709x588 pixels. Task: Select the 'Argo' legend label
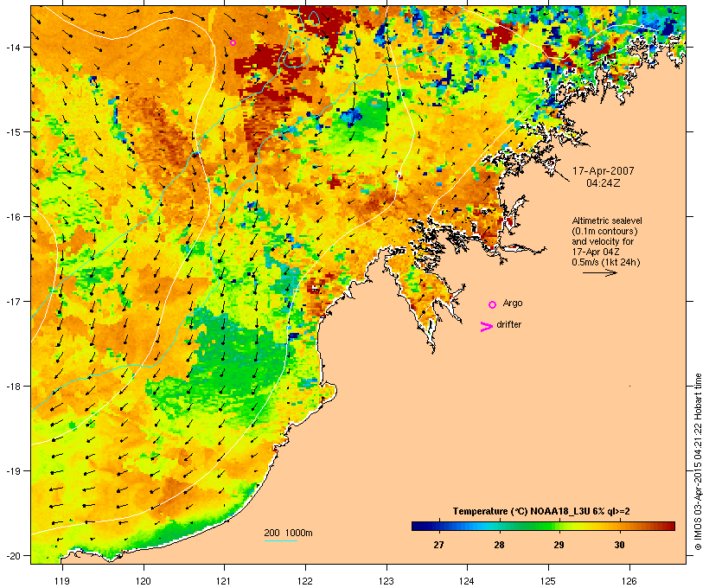513,303
